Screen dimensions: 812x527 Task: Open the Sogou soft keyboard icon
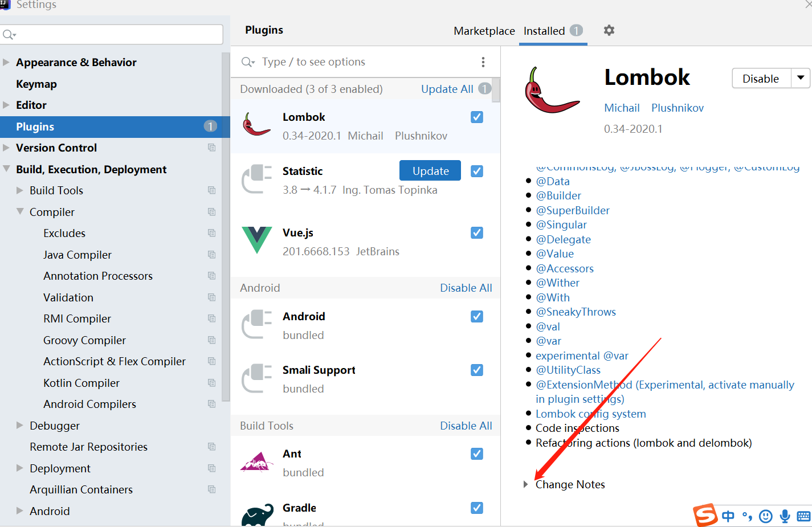804,517
